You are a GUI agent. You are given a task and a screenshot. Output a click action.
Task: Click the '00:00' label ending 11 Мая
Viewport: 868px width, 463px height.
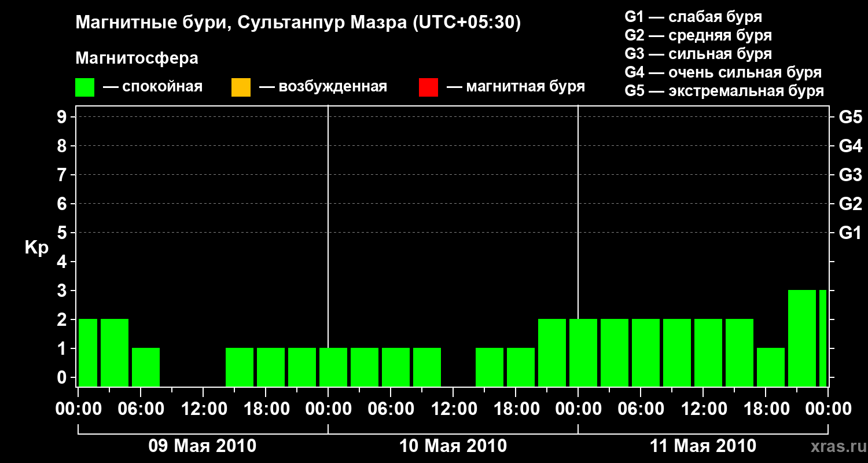coord(828,409)
